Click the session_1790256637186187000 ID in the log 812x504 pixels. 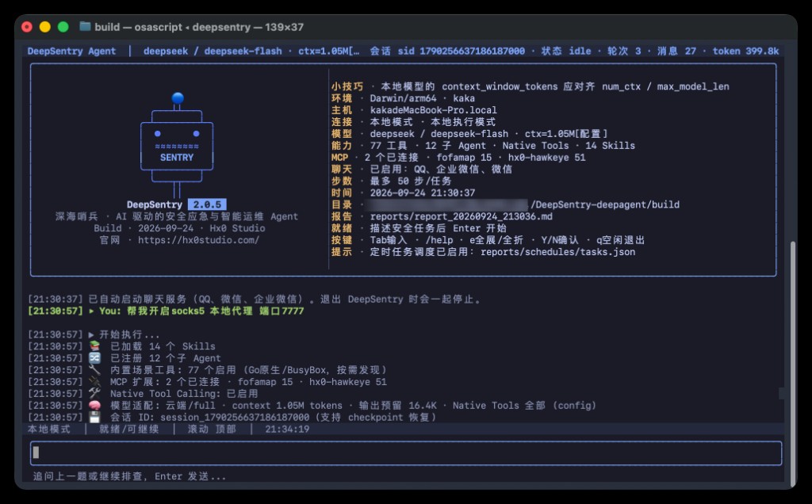pos(235,417)
